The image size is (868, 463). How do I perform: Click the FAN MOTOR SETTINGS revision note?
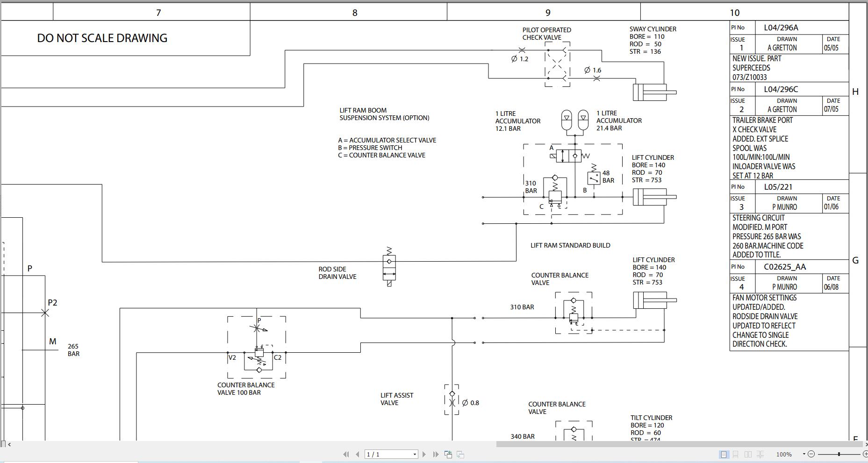[765, 321]
